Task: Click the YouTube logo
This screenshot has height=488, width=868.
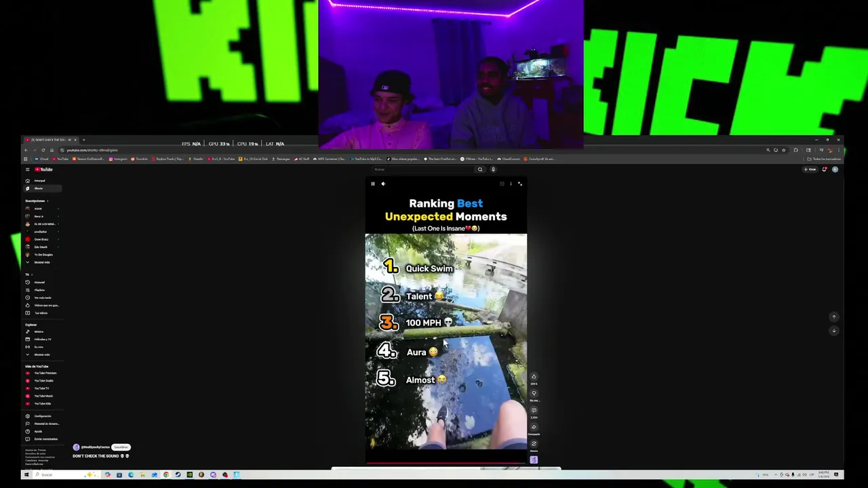Action: [45, 169]
